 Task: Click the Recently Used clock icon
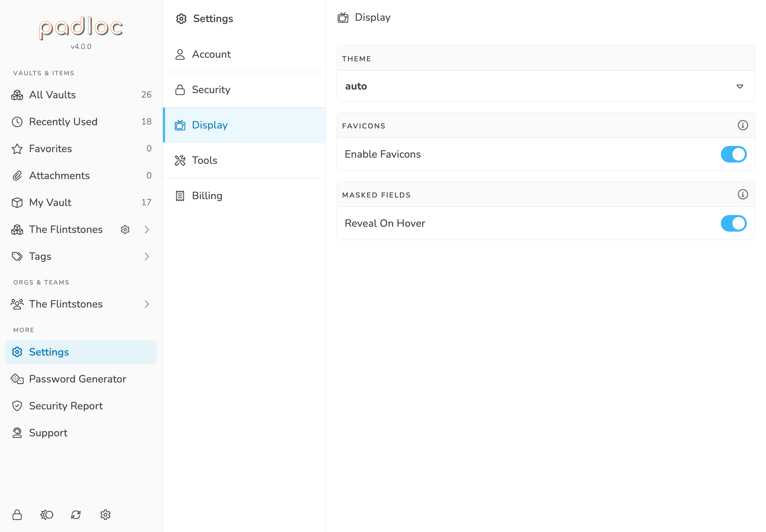(17, 122)
